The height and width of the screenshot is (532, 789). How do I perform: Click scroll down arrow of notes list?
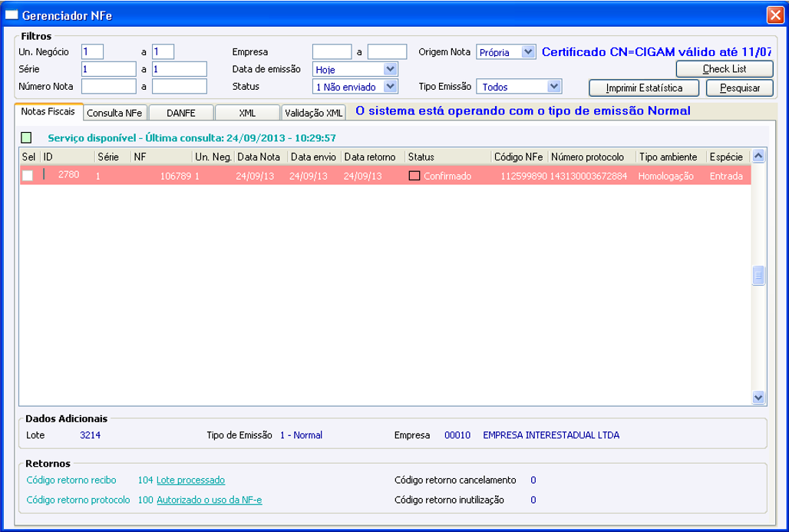point(758,398)
